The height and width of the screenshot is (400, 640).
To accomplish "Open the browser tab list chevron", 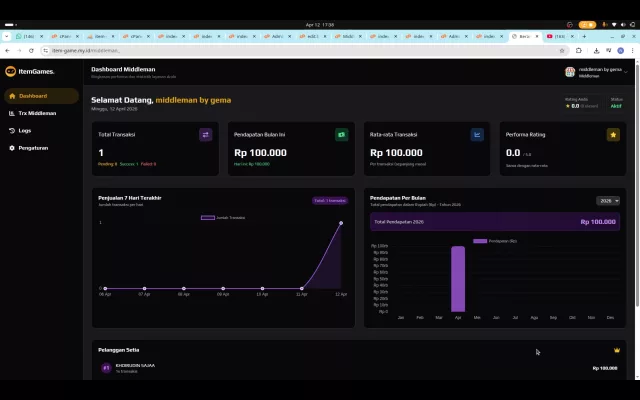I will coord(6,36).
